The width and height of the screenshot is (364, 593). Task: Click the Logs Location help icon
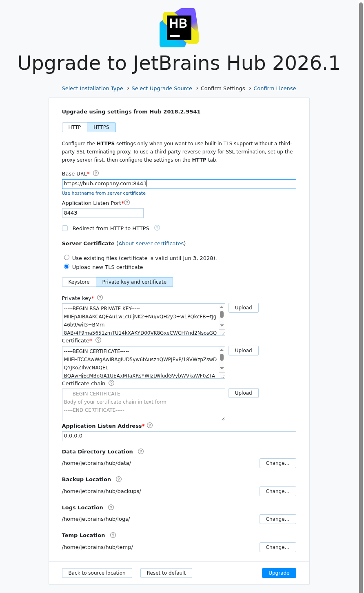(111, 507)
